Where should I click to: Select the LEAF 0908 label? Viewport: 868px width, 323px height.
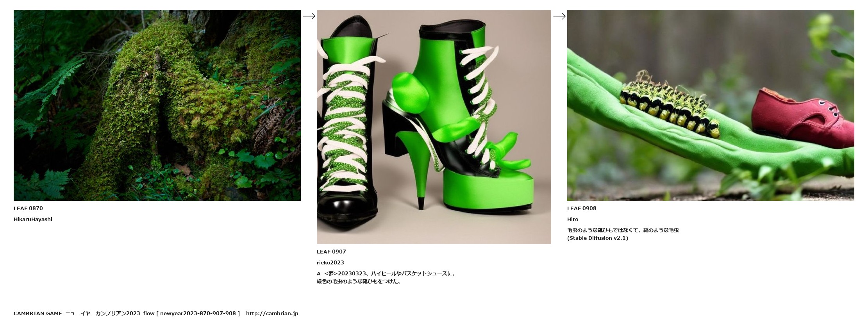coord(582,208)
